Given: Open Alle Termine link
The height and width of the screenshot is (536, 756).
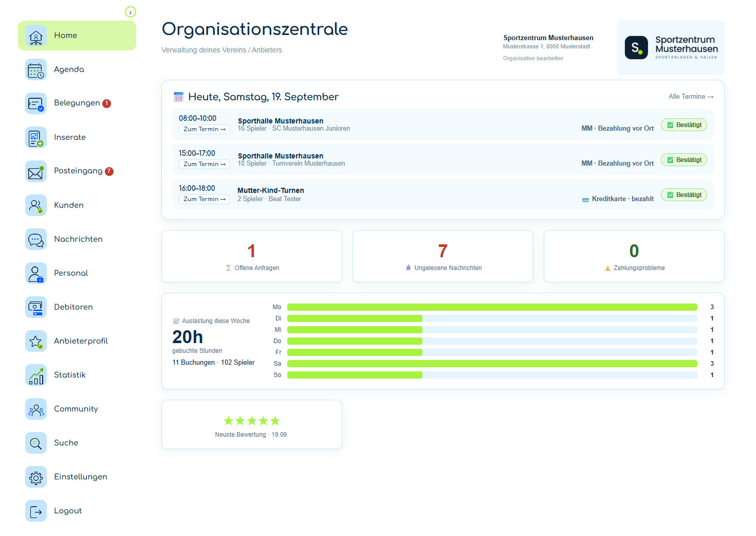Looking at the screenshot, I should (x=691, y=97).
